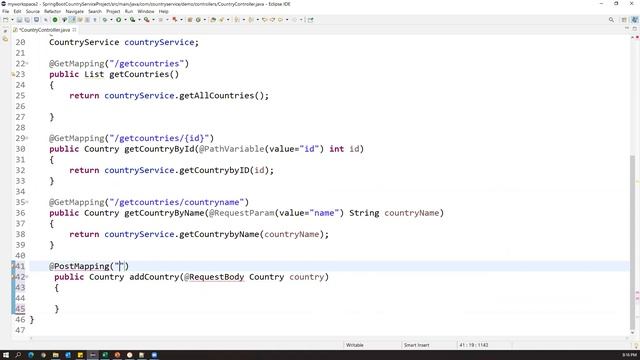The width and height of the screenshot is (640, 360).
Task: Expand the Coverage dropdown arrow
Action: click(x=139, y=20)
